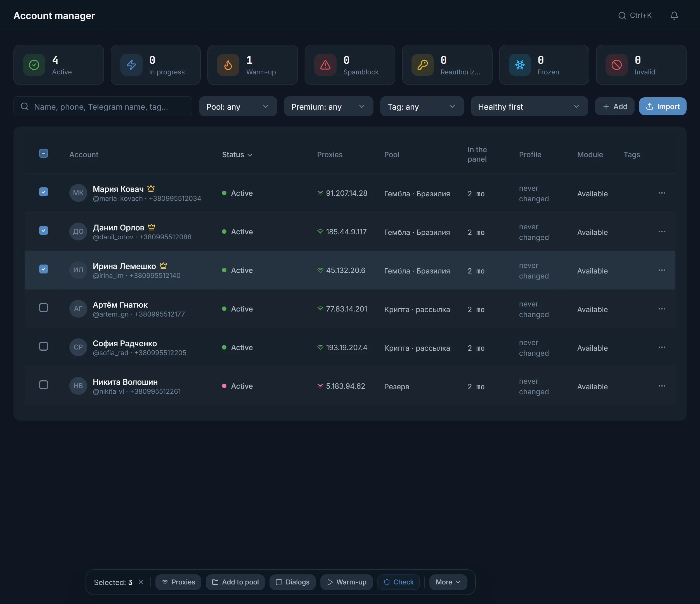700x604 pixels.
Task: Click the Add to pool button
Action: [x=235, y=582]
